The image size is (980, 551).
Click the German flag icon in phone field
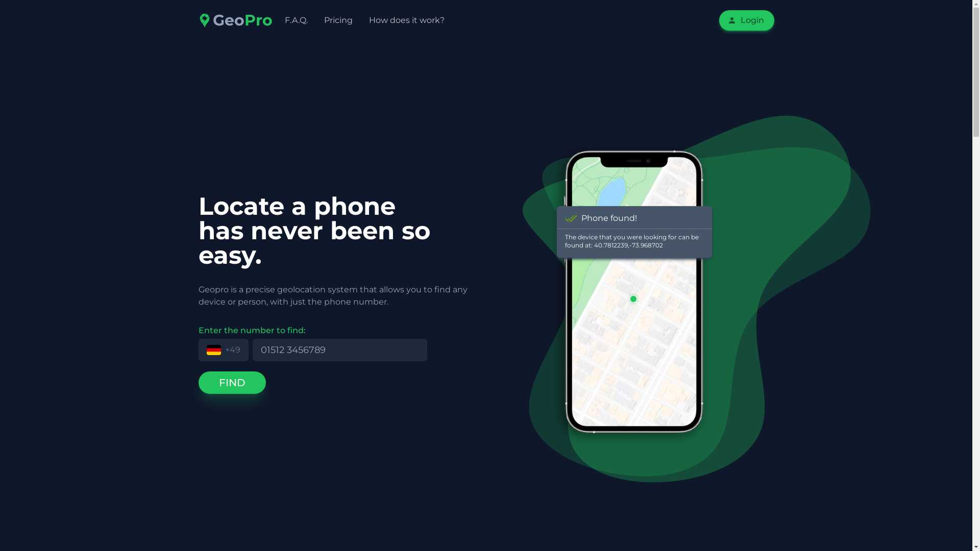(213, 349)
